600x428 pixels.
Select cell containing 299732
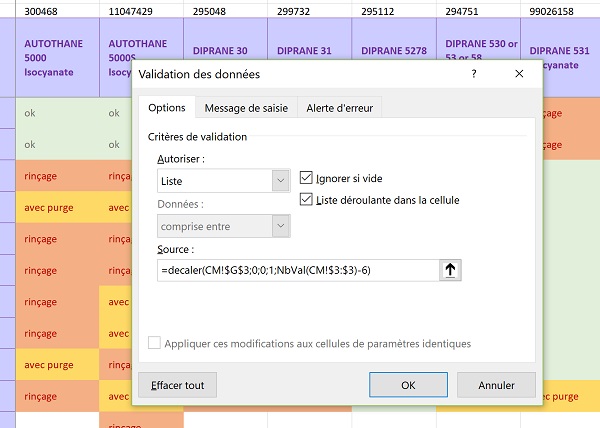coord(310,11)
